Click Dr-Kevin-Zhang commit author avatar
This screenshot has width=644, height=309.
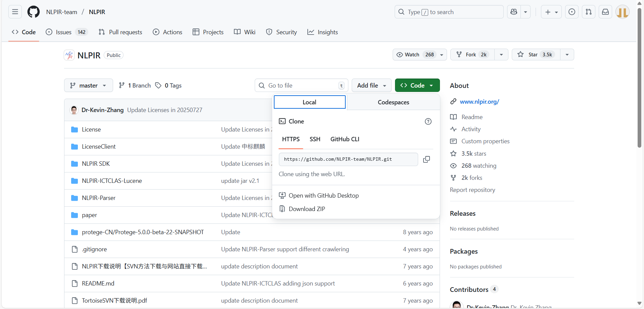[x=74, y=110]
